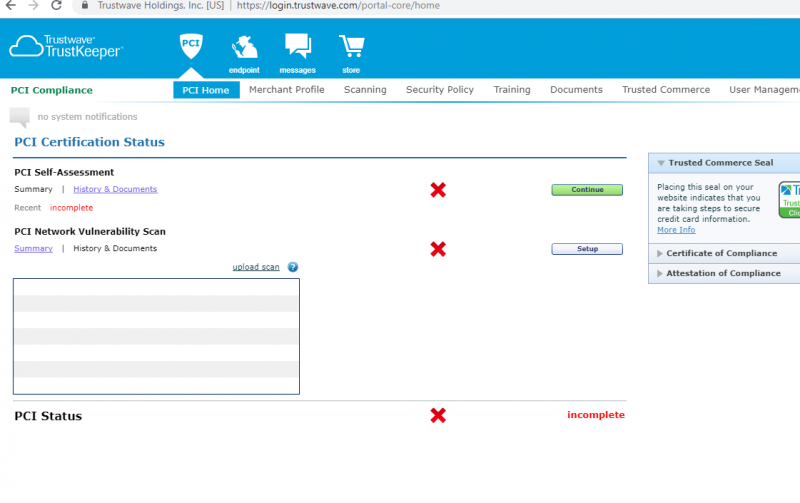Click the browser back arrow
This screenshot has height=503, width=800.
(x=11, y=6)
